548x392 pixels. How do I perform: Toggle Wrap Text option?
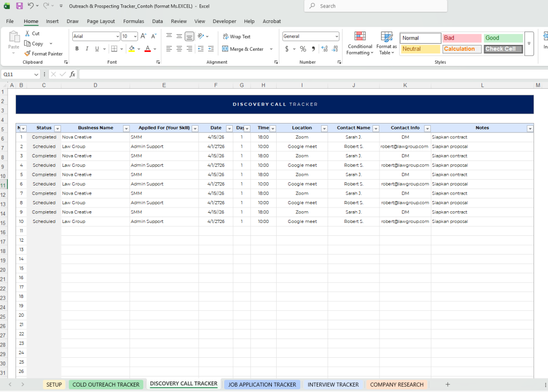[236, 36]
